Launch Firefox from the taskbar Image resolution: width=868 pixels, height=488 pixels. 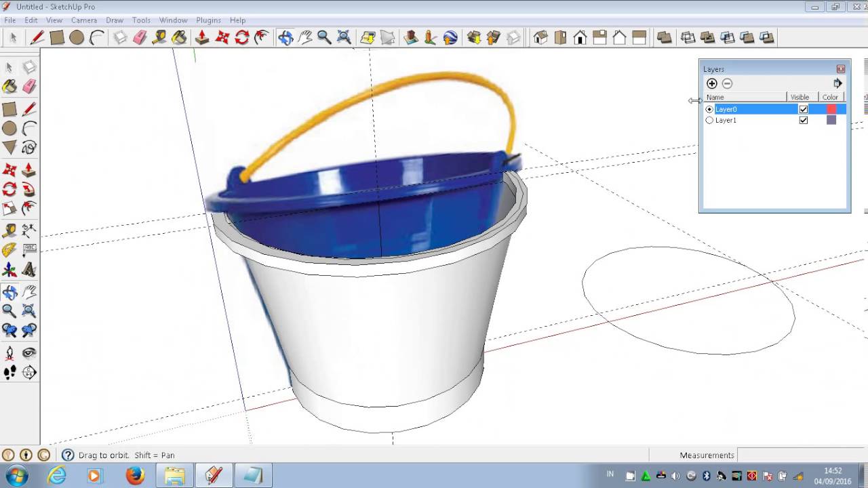tap(135, 476)
